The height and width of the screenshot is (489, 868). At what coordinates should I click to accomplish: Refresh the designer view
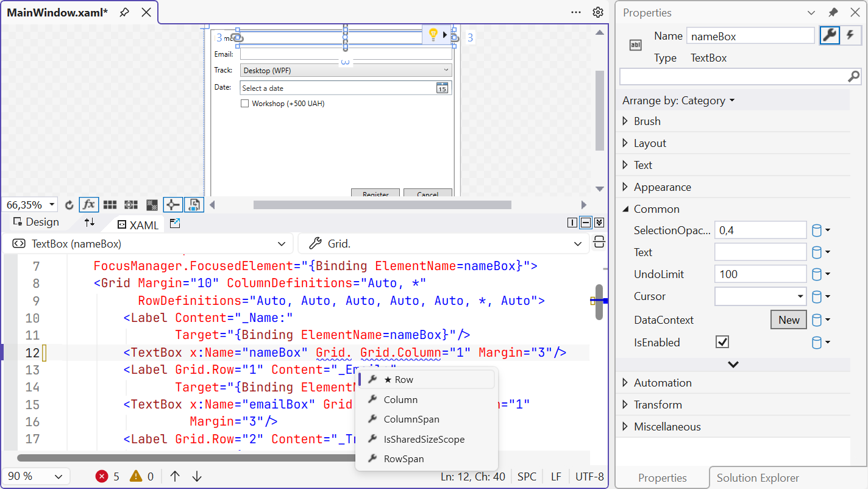point(69,205)
